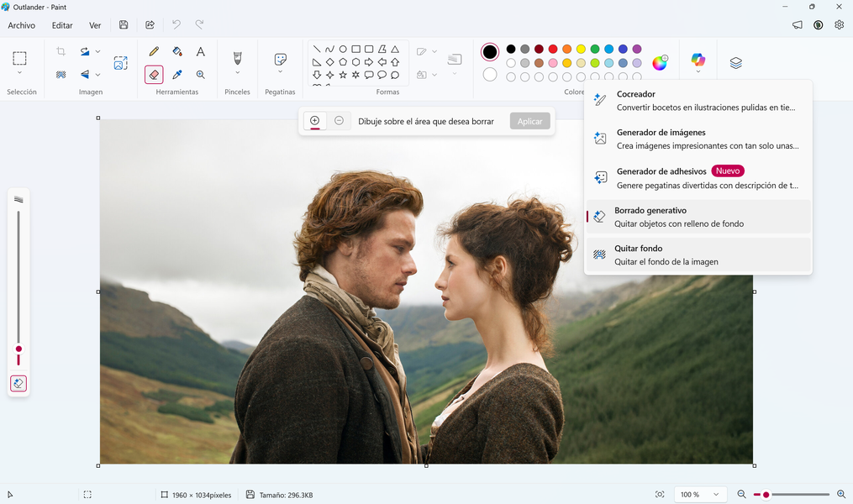Click the bottom-center canvas resize handle
This screenshot has width=853, height=504.
pos(426,465)
